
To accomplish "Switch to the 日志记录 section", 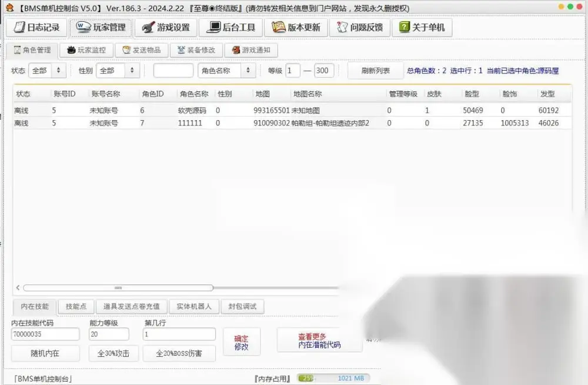I will pos(36,28).
